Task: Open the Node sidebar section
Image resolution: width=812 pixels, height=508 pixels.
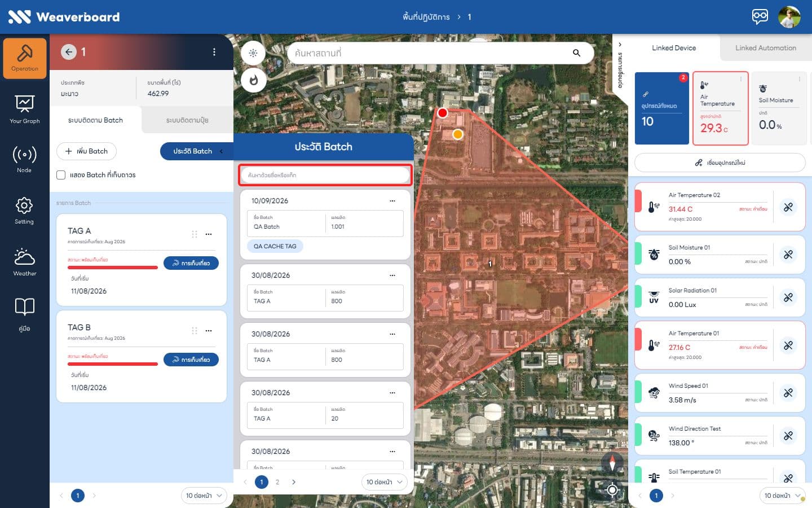Action: (25, 159)
